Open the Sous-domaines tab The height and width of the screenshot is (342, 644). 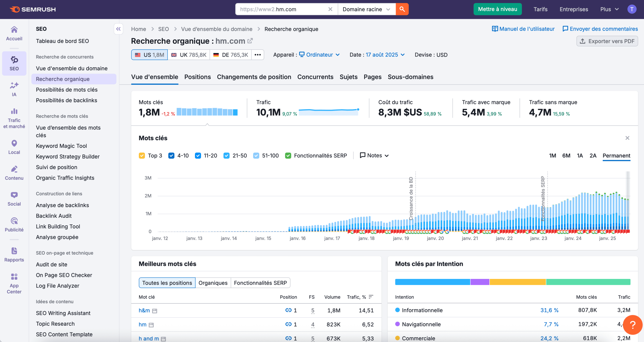coord(411,77)
